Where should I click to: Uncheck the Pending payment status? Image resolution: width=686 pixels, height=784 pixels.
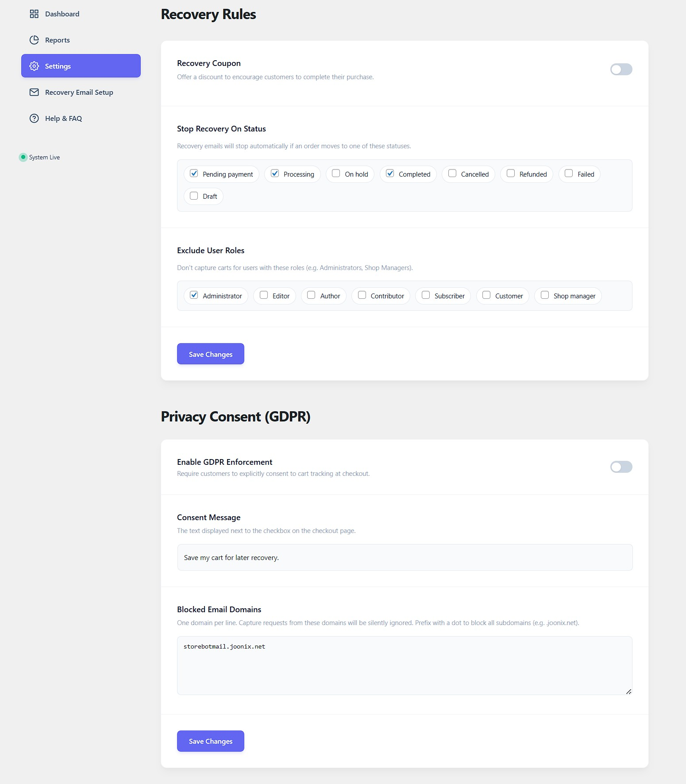click(193, 173)
